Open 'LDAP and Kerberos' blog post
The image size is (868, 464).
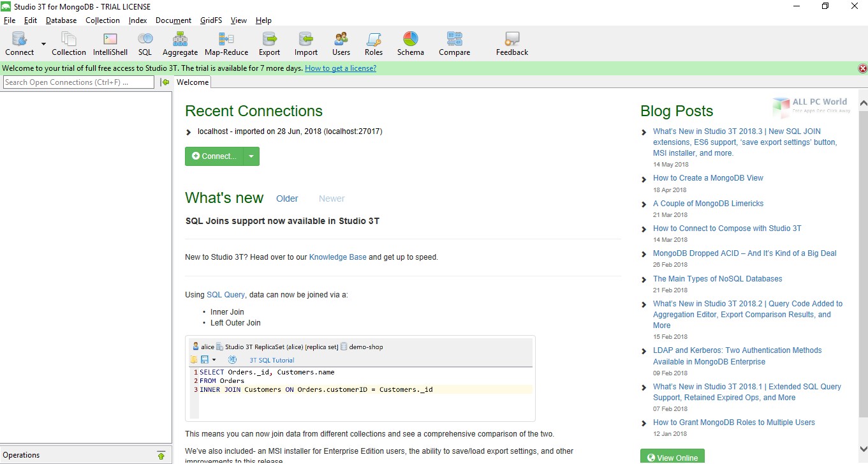[737, 356]
